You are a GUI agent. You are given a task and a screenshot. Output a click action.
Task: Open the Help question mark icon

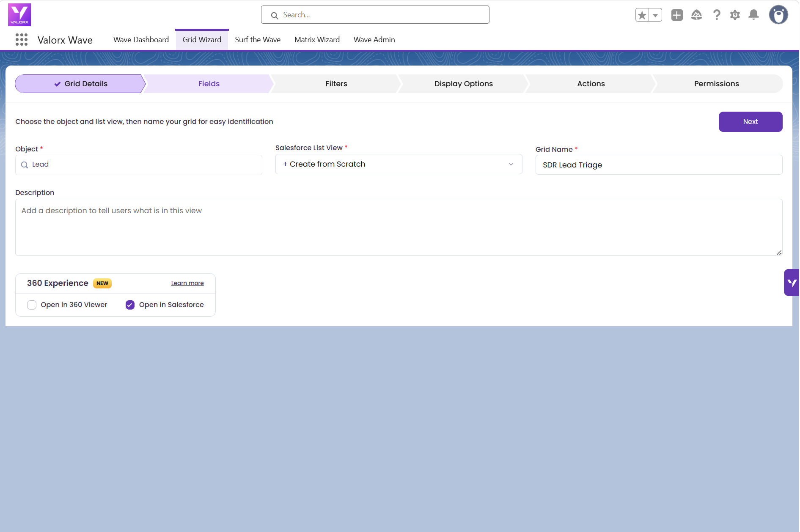tap(717, 15)
